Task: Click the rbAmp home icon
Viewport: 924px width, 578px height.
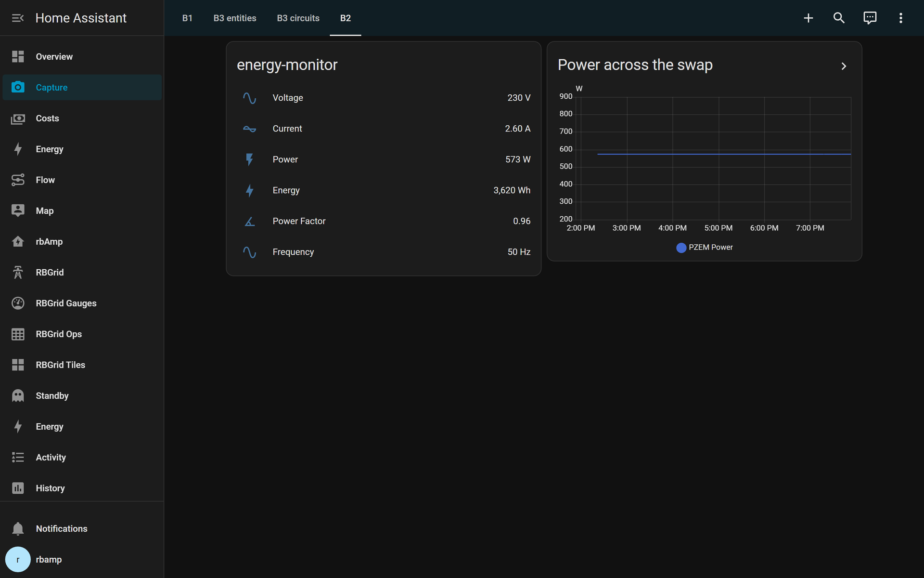Action: tap(18, 241)
